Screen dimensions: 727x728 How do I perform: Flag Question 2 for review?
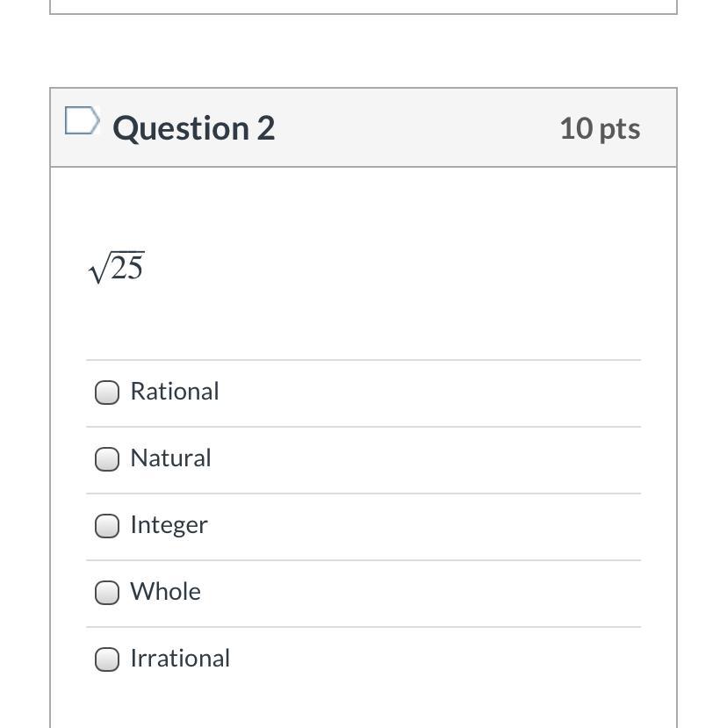(x=82, y=121)
